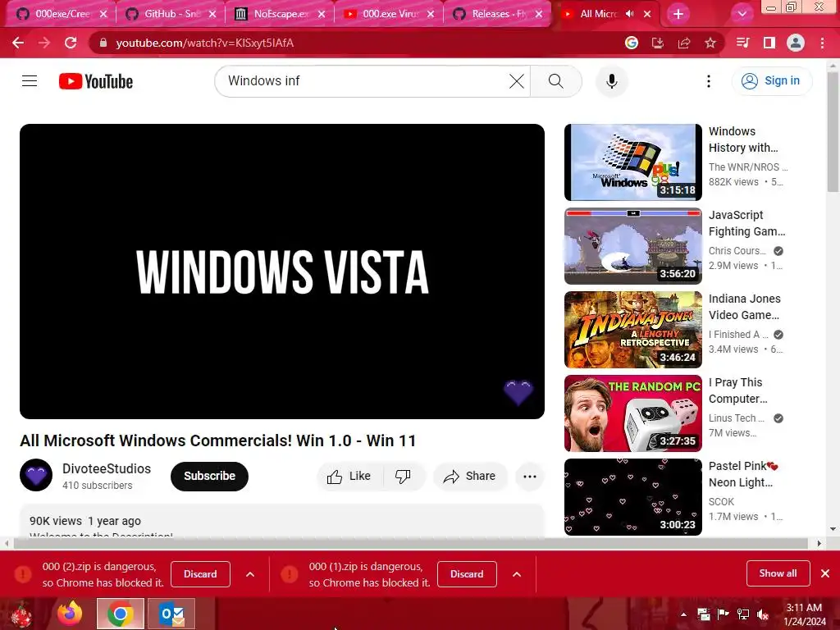Close the downloads bar

click(825, 573)
